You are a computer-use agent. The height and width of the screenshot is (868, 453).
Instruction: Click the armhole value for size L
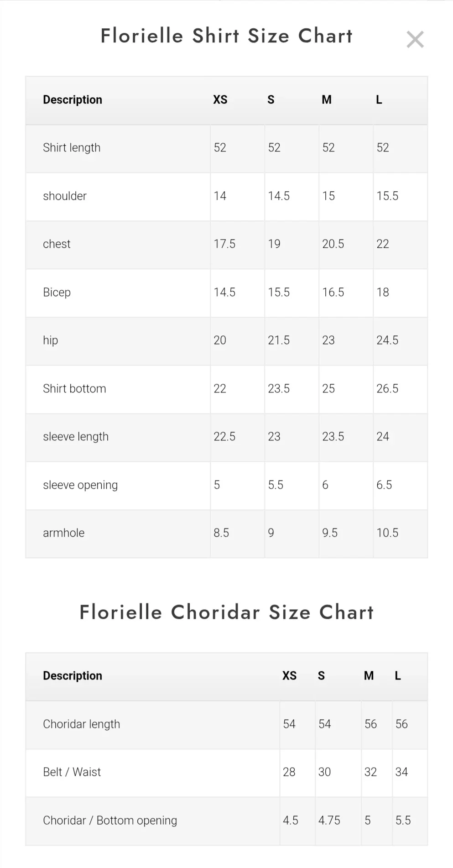point(387,533)
